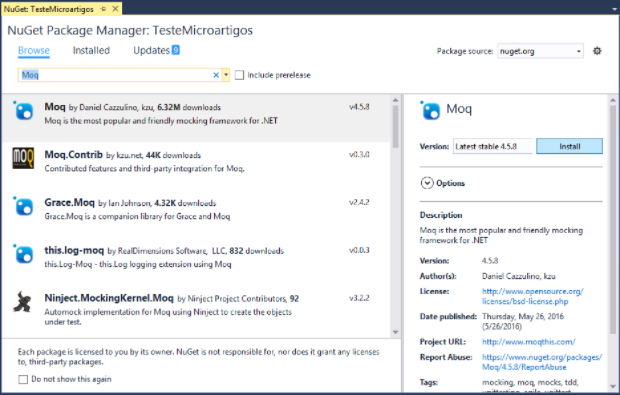620x395 pixels.
Task: Click the Description heading in details
Action: 441,215
